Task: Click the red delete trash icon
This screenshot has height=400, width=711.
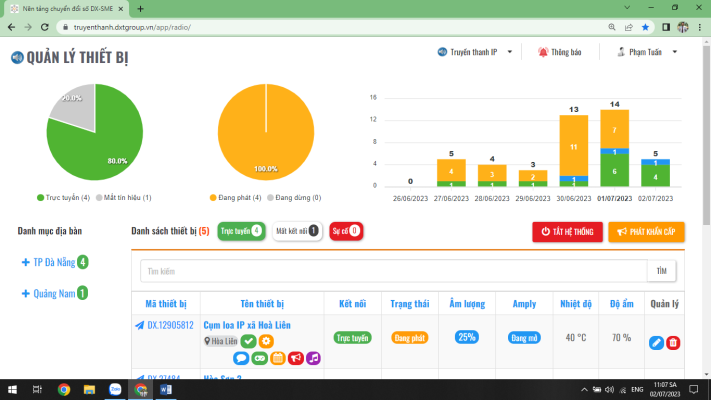Action: pos(673,343)
